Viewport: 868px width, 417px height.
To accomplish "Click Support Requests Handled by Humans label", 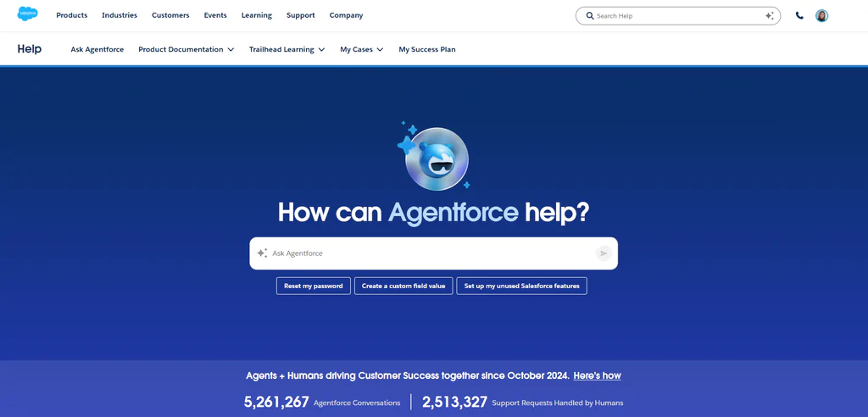I will coord(558,403).
